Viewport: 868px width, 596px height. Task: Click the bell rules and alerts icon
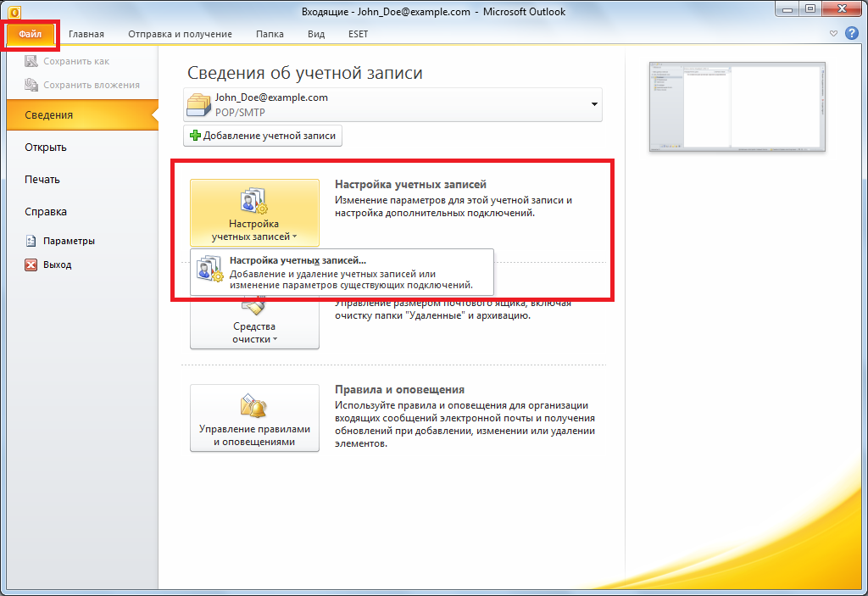254,405
